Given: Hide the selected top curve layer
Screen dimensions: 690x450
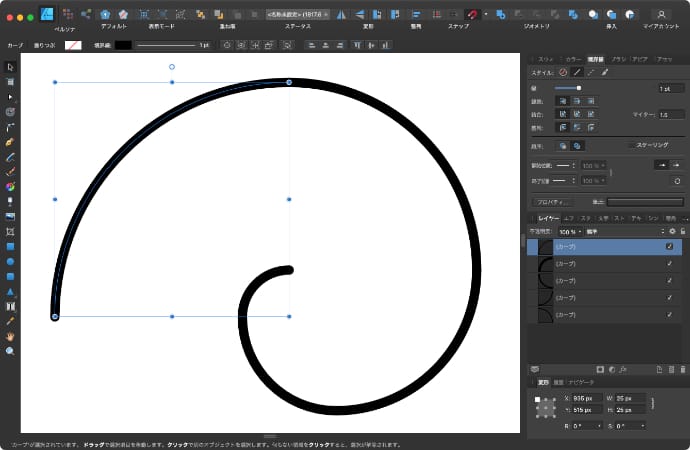Looking at the screenshot, I should coord(669,246).
